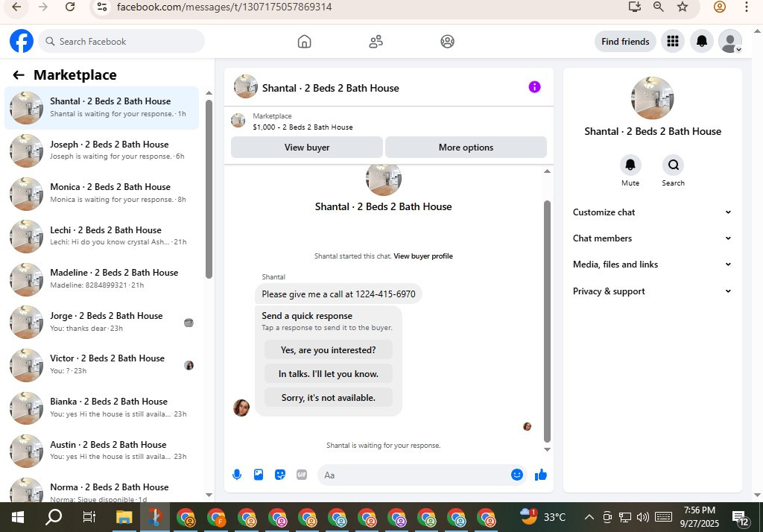Send quick reply 'In talks. I'll let you know.'
Viewport: 763px width, 532px height.
tap(328, 374)
